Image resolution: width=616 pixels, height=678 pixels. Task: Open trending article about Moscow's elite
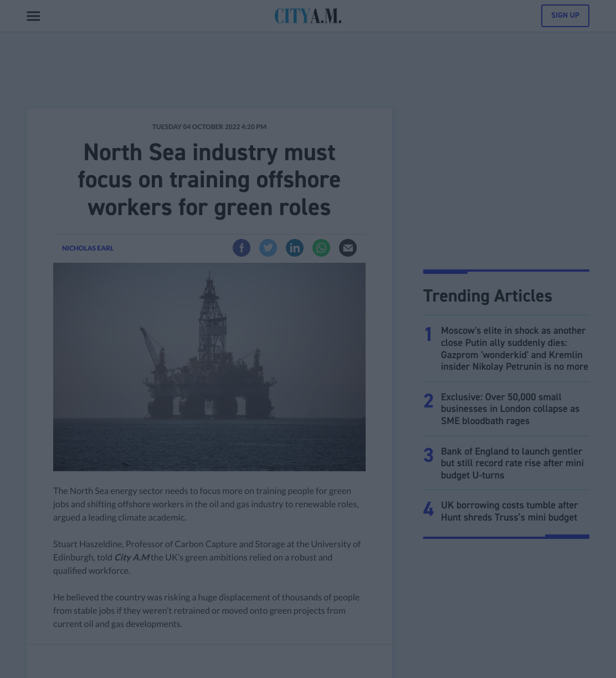(x=515, y=349)
